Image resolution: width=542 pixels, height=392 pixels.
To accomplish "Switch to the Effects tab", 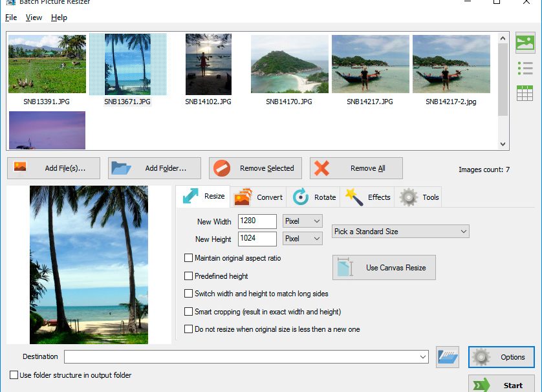I will pos(367,197).
